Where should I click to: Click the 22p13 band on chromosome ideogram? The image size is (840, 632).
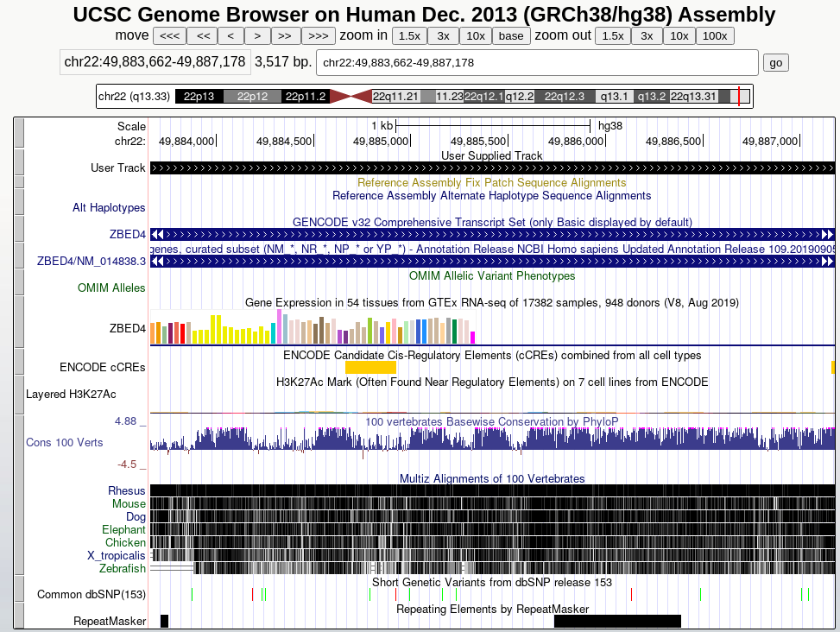coord(199,97)
